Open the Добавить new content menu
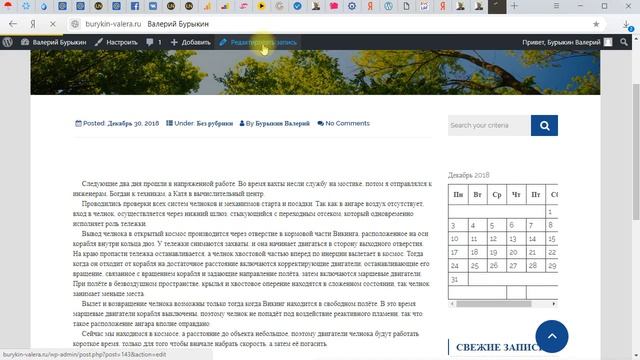Image resolution: width=640 pixels, height=360 pixels. (190, 42)
